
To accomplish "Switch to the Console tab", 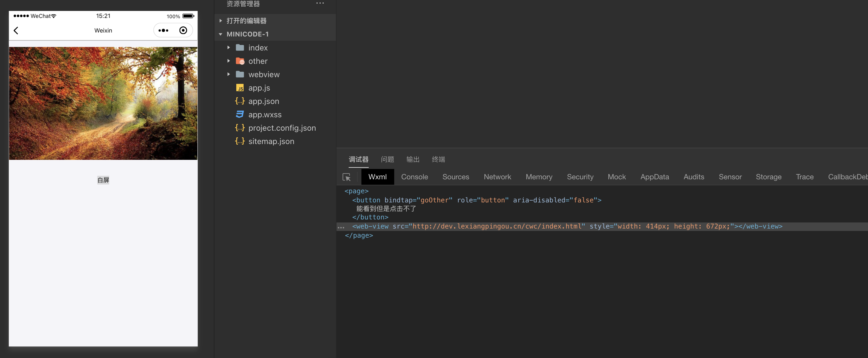I will coord(414,177).
